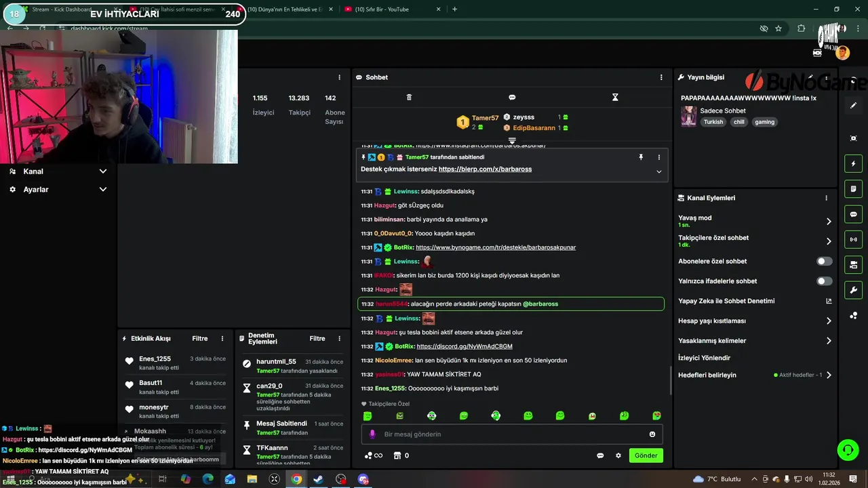The width and height of the screenshot is (868, 488).
Task: Click the channel points infinity icon
Action: 374,455
